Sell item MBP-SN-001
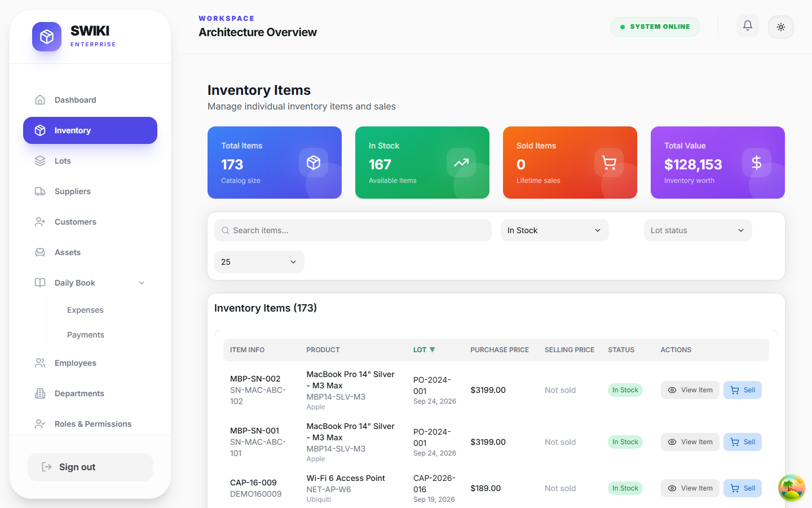This screenshot has height=508, width=812. pos(743,442)
